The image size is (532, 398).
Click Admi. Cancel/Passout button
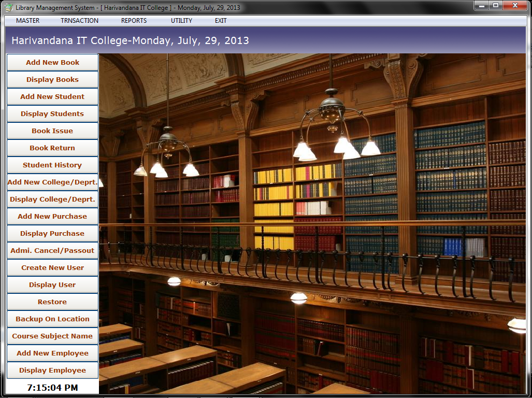(52, 251)
